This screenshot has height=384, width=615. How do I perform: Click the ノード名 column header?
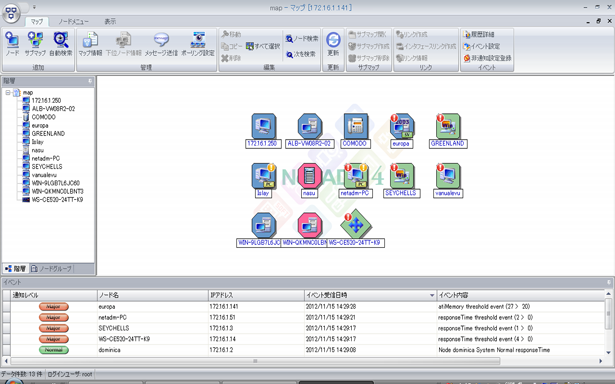153,295
